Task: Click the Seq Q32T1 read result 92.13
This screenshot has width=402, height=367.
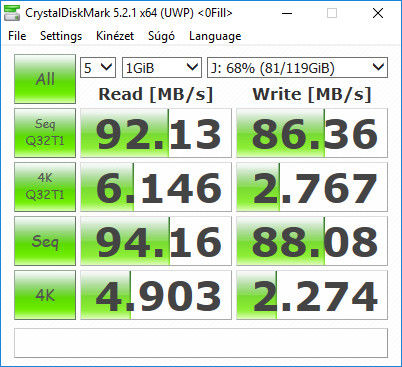Action: click(156, 133)
